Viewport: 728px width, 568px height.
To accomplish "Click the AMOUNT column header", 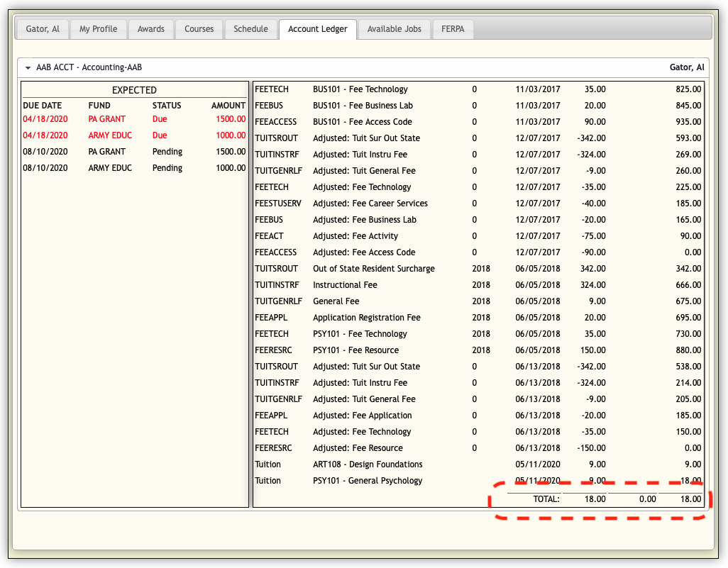I will click(x=228, y=106).
